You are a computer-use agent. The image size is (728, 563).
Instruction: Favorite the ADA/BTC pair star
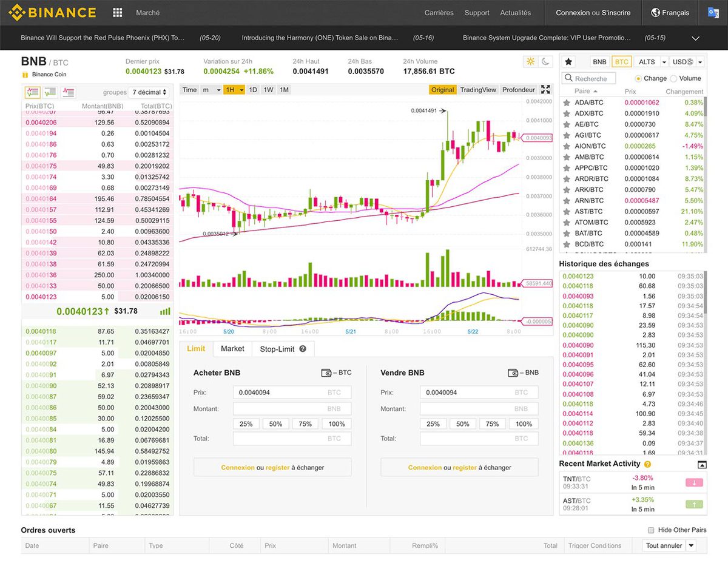point(567,103)
